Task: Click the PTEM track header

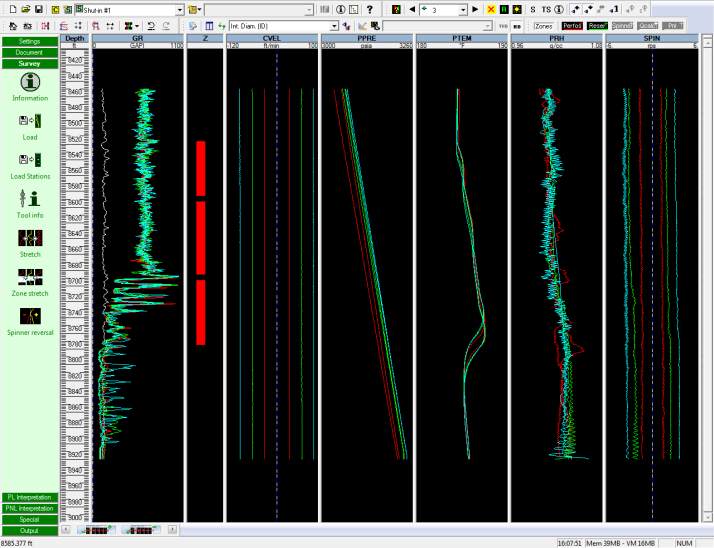Action: 462,38
